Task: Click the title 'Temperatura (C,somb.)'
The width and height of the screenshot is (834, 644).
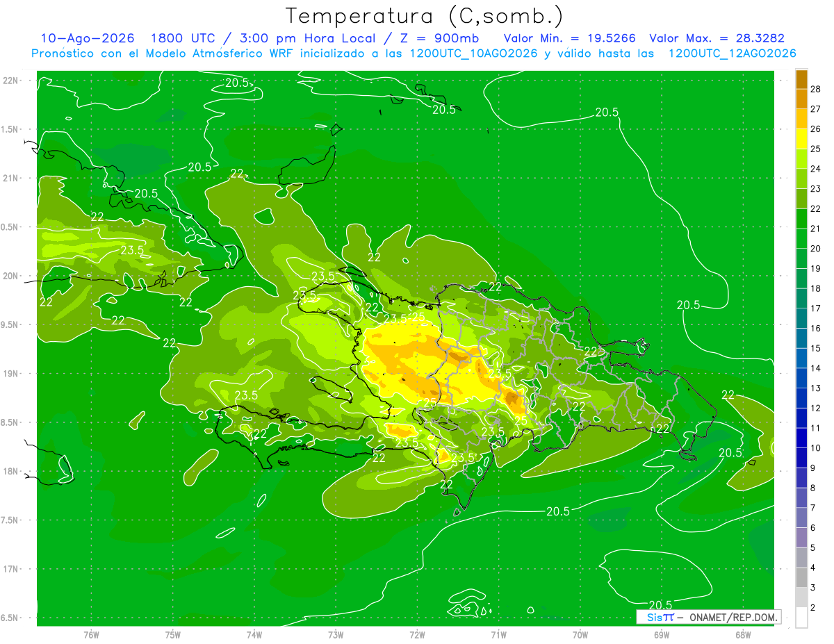Action: tap(425, 15)
